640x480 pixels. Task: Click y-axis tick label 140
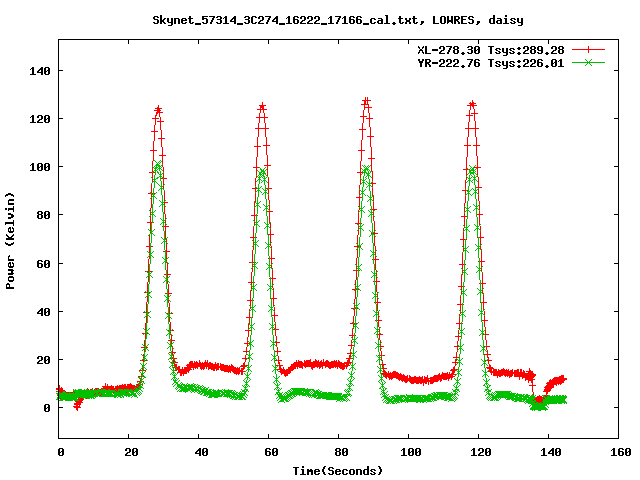pos(40,71)
